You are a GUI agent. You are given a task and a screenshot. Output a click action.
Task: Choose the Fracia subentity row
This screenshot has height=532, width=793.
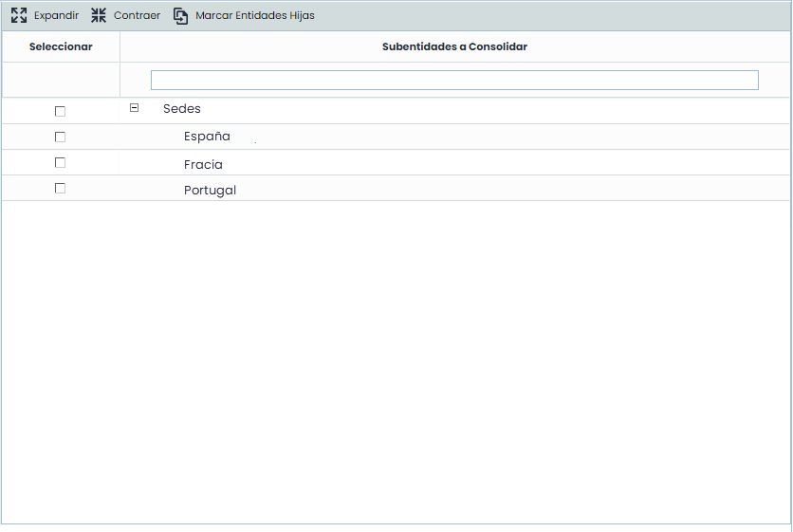203,164
